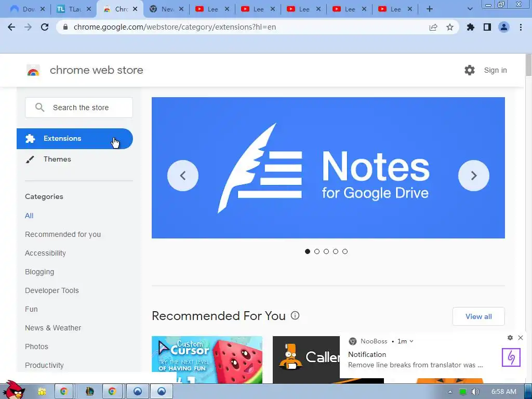
Task: Open the yellow folder taskbar icon
Action: click(x=42, y=392)
